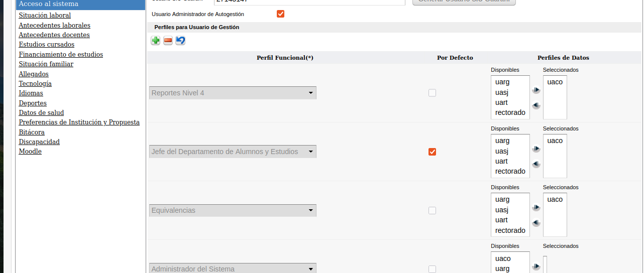This screenshot has width=644, height=273.
Task: Click left arrow in Equivalencias row
Action: (x=536, y=223)
